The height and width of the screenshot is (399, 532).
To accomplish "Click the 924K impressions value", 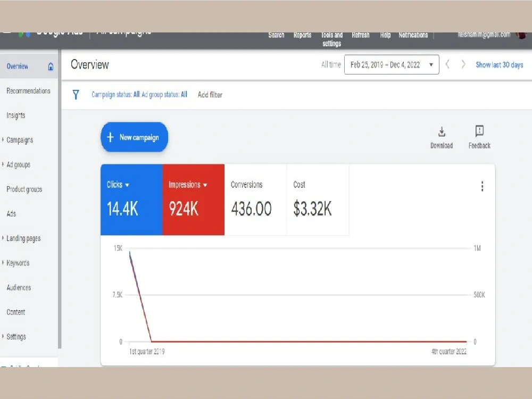I will point(184,209).
